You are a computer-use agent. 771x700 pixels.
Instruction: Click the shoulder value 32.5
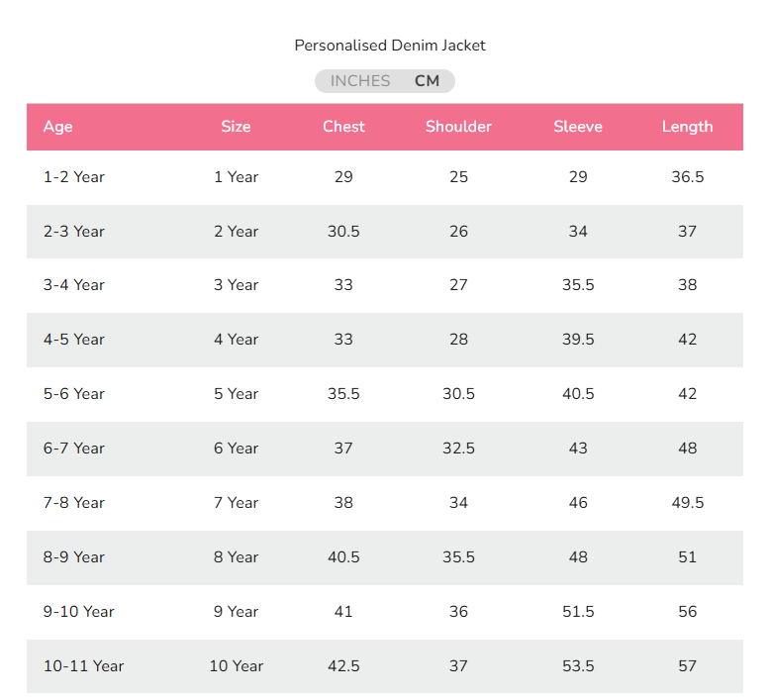(x=458, y=449)
